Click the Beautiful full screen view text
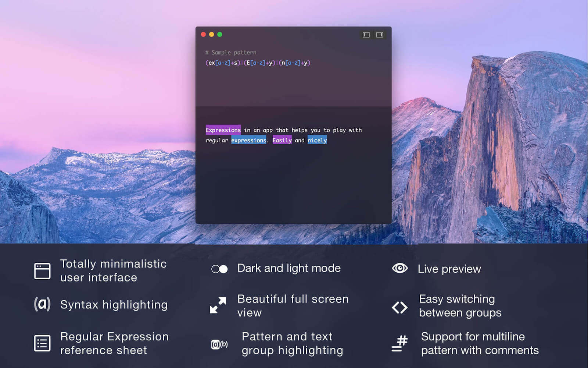Image resolution: width=588 pixels, height=368 pixels. tap(293, 305)
